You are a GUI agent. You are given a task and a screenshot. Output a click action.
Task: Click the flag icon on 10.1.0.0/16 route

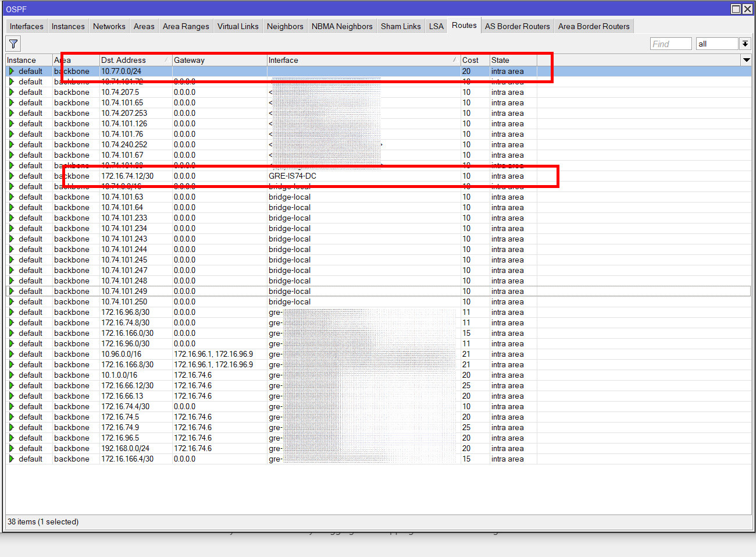click(12, 375)
